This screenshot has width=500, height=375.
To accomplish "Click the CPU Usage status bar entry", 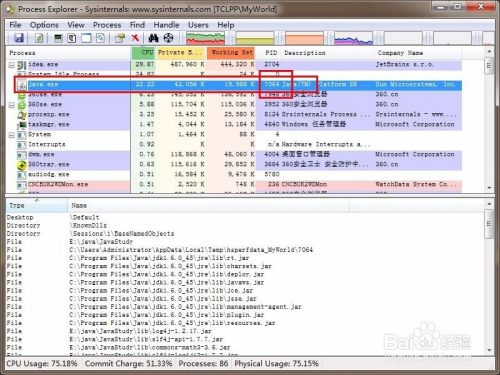I will pyautogui.click(x=42, y=364).
